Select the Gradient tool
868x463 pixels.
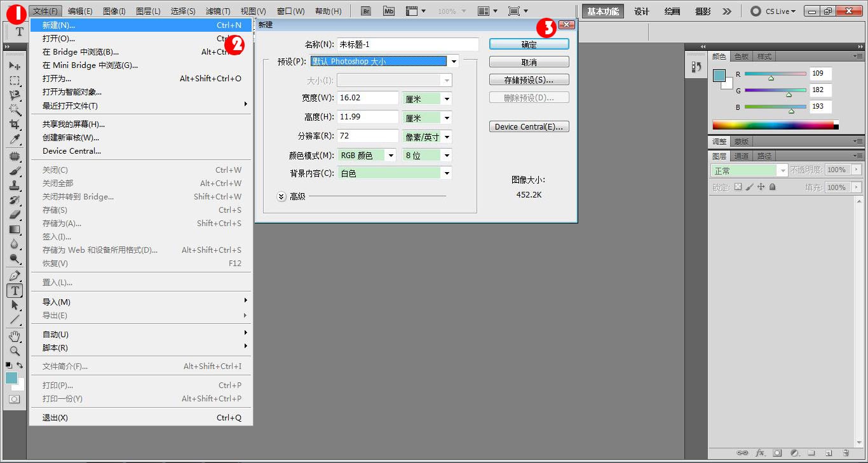pos(15,229)
